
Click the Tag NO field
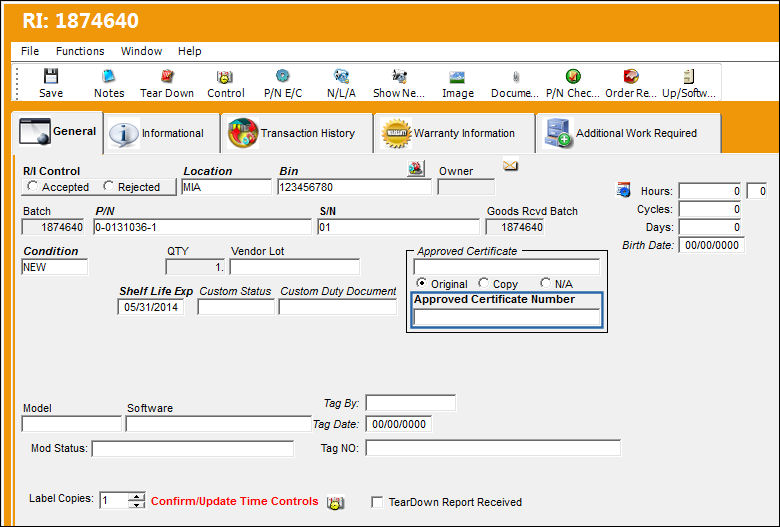[x=493, y=447]
